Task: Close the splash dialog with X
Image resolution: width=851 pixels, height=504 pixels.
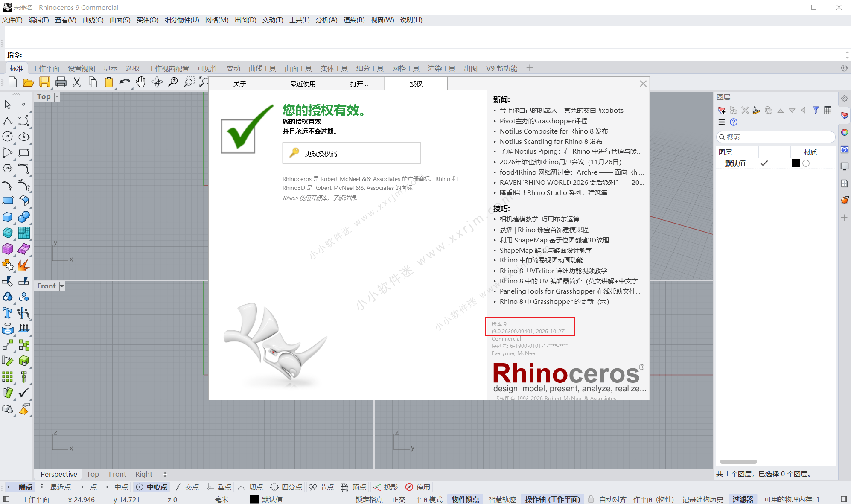Action: [643, 84]
